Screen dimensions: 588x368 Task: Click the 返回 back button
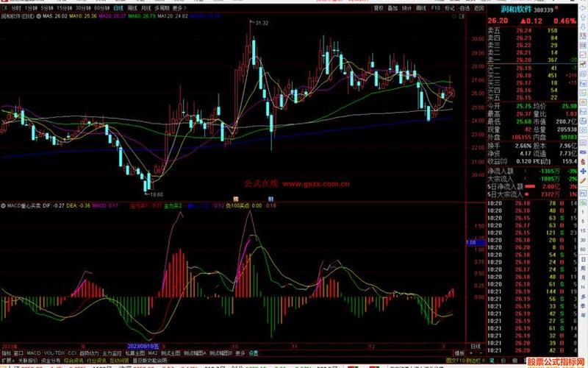(478, 7)
